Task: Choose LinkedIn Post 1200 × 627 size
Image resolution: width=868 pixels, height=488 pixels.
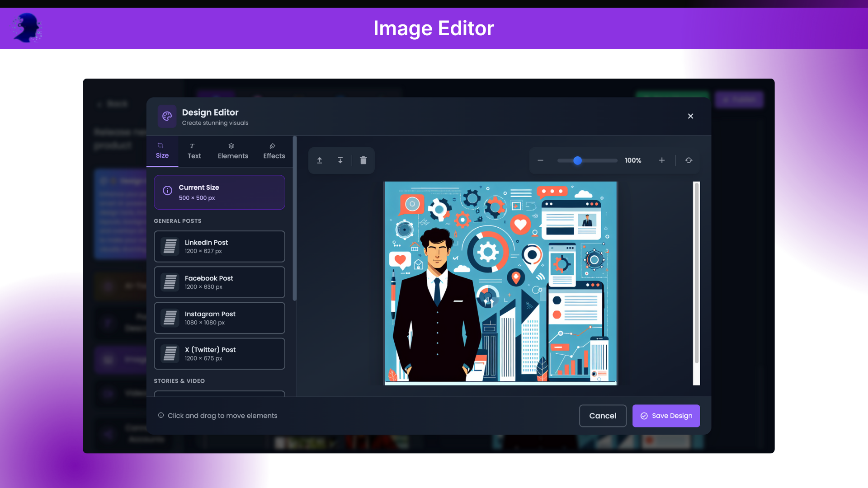Action: pos(219,246)
